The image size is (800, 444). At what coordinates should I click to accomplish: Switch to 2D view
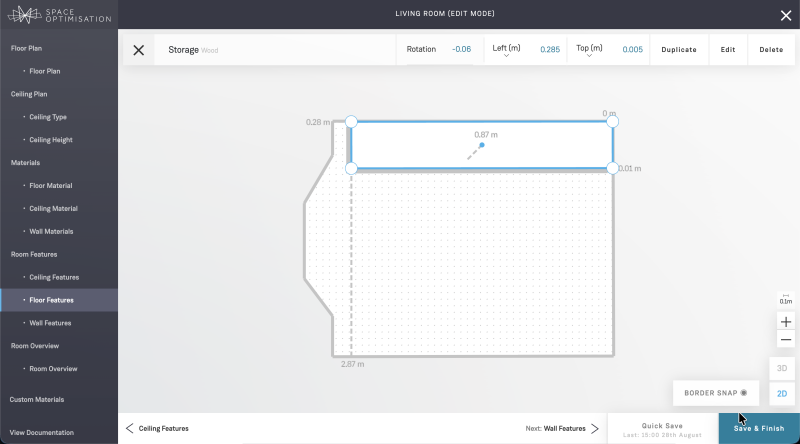[x=782, y=393]
